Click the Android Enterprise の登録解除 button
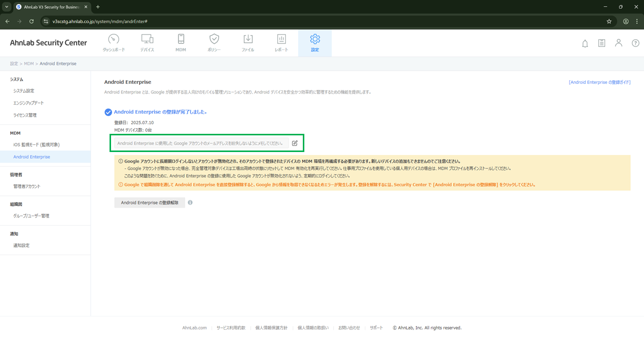Image resolution: width=644 pixels, height=350 pixels. [x=149, y=203]
